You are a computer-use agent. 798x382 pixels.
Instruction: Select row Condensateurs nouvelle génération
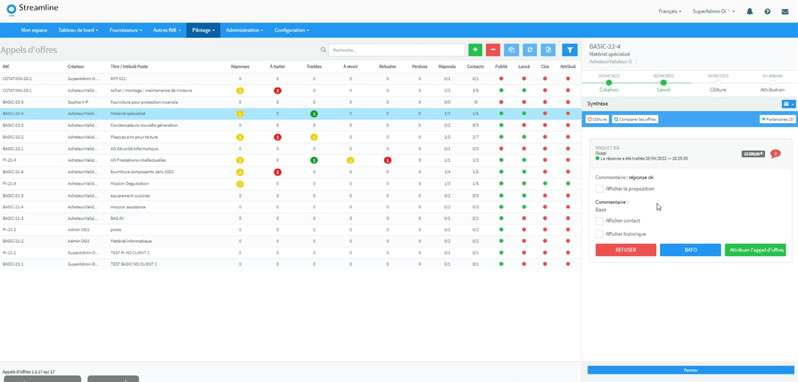point(290,125)
